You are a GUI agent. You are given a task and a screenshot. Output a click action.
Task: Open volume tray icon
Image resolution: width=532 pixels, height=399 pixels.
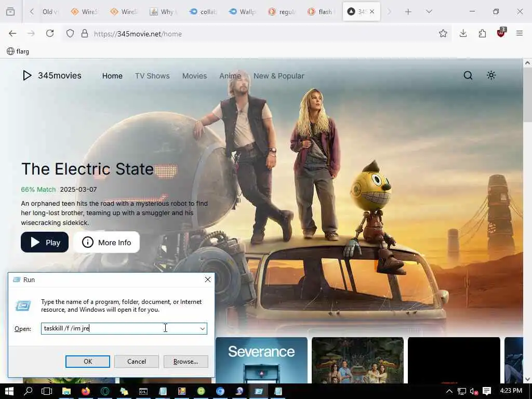click(x=474, y=391)
